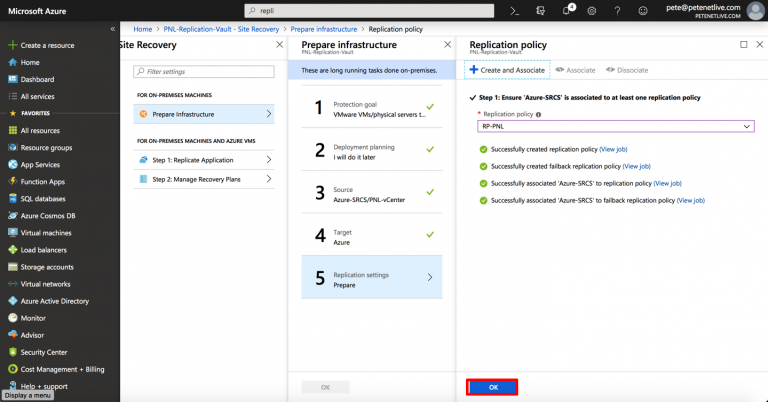Open step 3 Source Azure-SRCS/PNL-vCenter
Viewport: 768px width, 402px height.
point(372,192)
